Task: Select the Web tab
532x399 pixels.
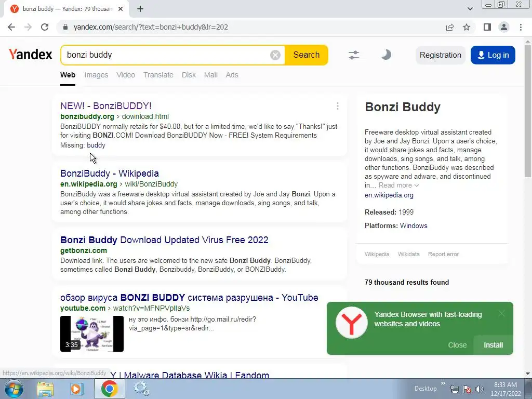Action: coord(68,75)
